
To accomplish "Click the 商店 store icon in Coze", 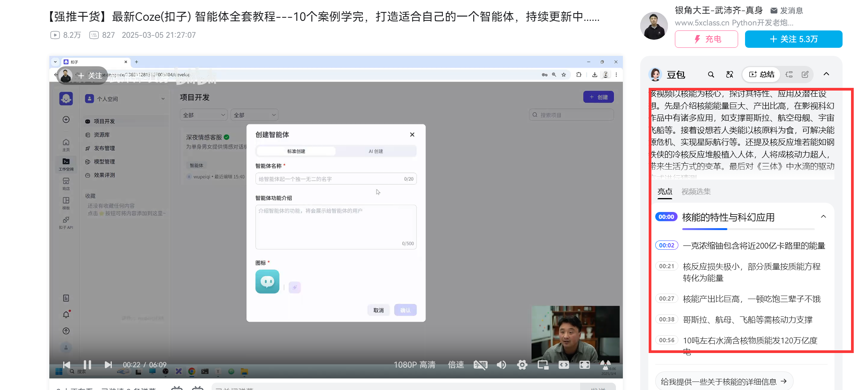I will point(66,184).
